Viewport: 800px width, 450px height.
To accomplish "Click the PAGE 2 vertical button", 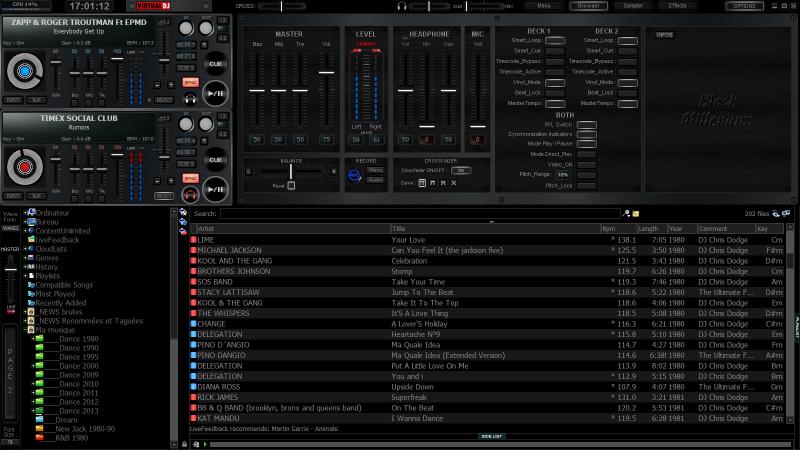I will tap(10, 371).
